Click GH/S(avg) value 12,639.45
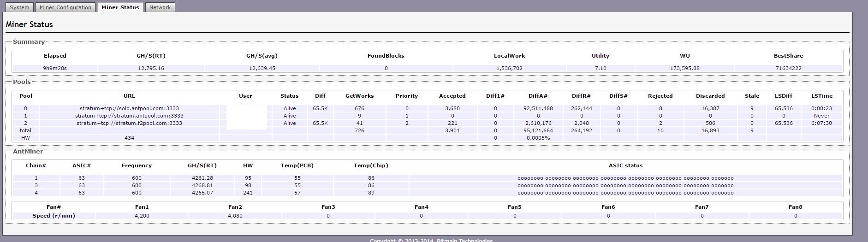The image size is (868, 242). click(262, 68)
